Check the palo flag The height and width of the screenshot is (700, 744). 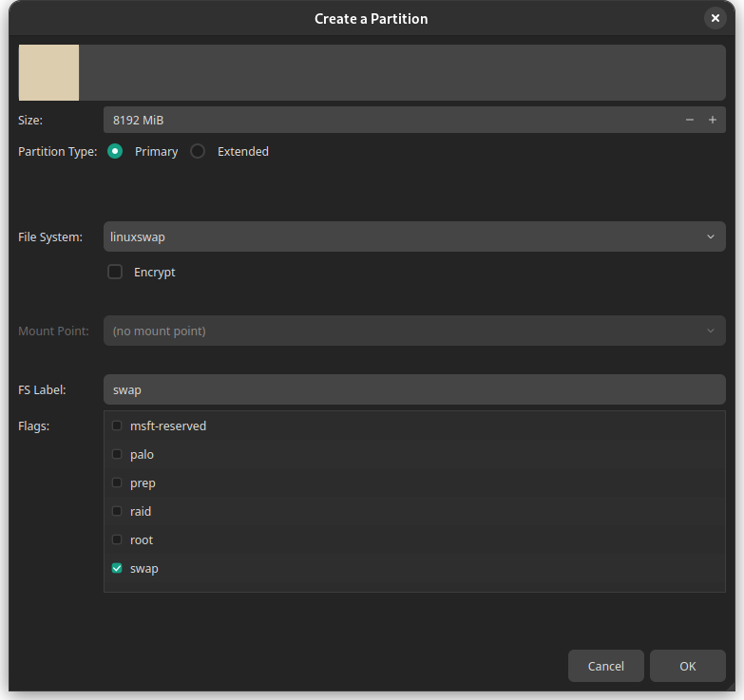[x=117, y=454]
